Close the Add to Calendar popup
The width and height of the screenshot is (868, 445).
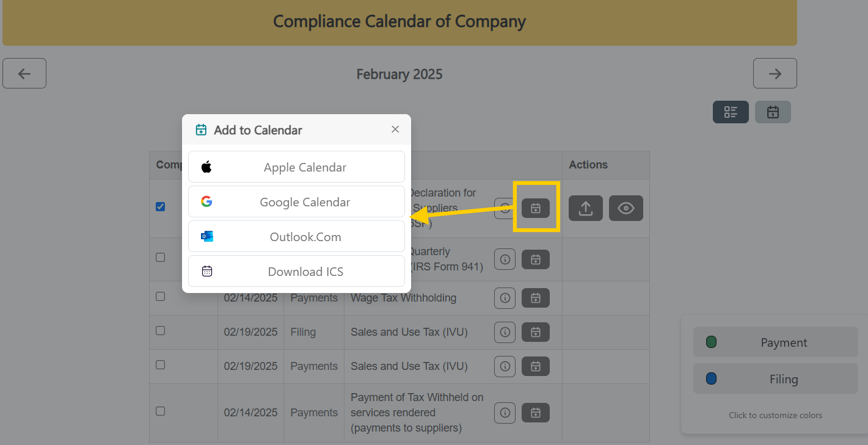click(395, 129)
